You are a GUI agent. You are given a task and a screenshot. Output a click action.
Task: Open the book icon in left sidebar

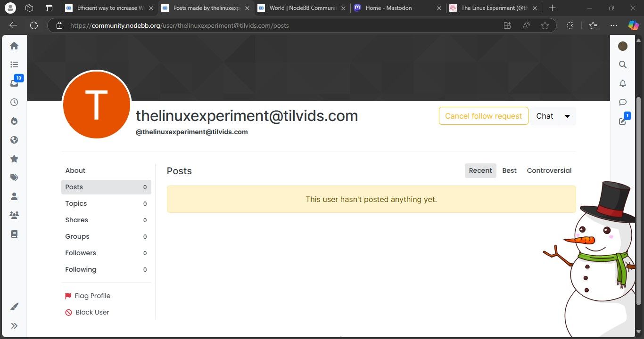pyautogui.click(x=14, y=234)
